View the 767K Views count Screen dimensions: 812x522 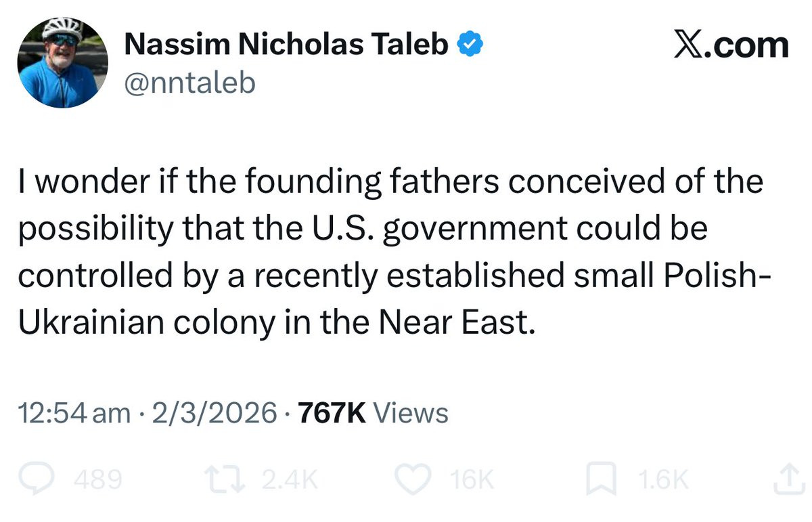[x=373, y=413]
